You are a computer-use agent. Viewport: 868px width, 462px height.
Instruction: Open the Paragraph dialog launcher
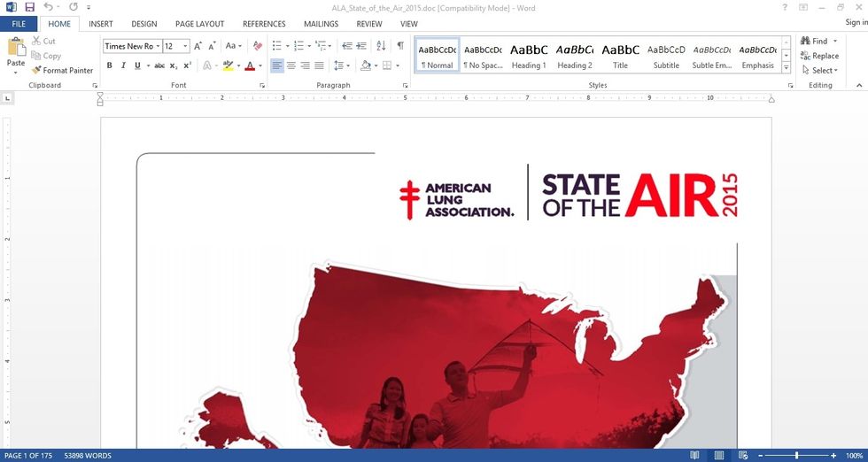[406, 86]
